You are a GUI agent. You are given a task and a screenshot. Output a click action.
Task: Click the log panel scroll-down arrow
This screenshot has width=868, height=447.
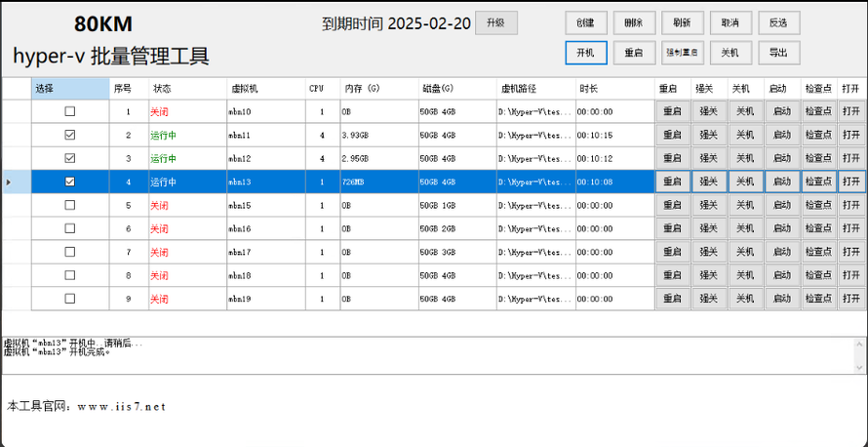(860, 367)
